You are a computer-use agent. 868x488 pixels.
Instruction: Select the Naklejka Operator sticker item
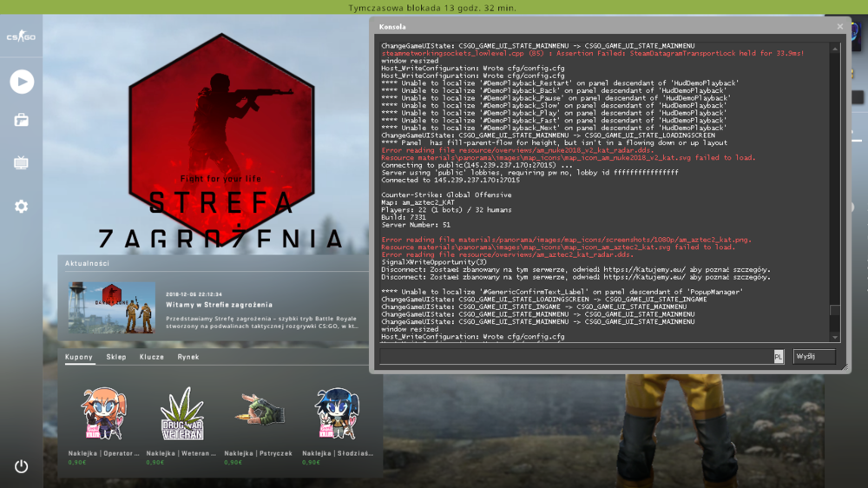tap(103, 414)
